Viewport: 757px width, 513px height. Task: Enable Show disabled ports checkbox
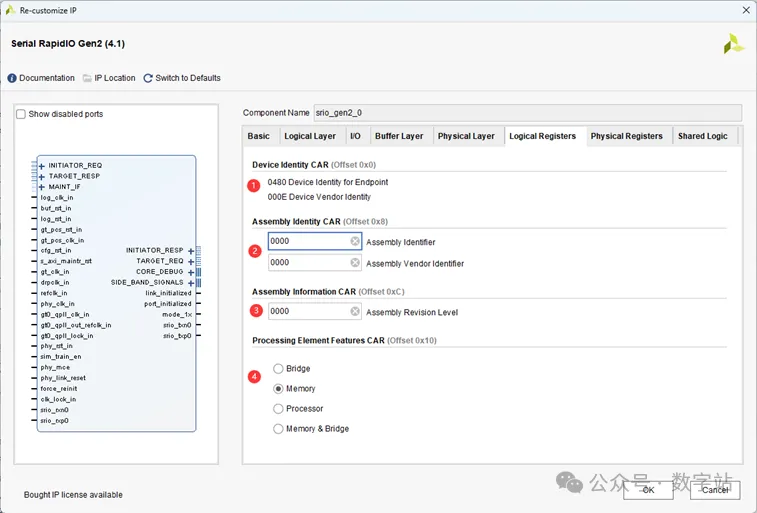pyautogui.click(x=21, y=114)
